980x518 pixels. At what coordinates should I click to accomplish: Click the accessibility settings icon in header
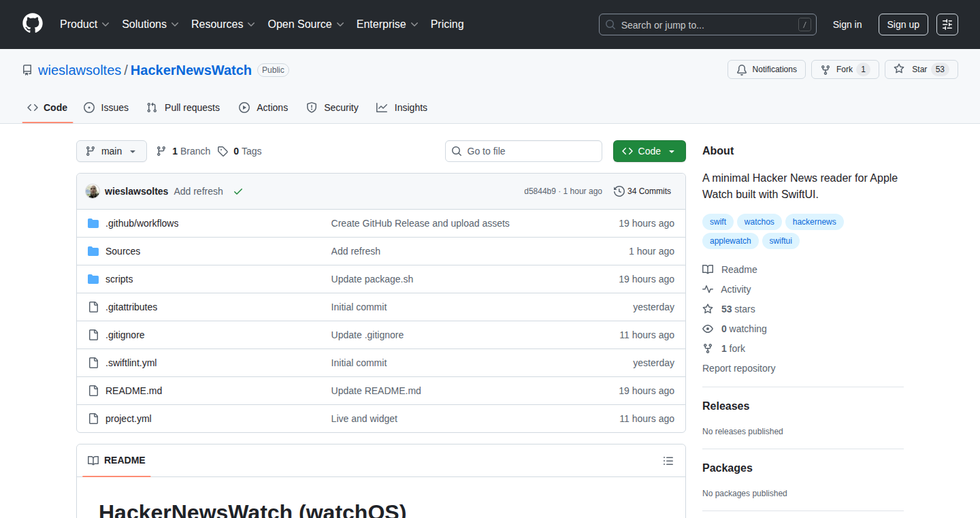pyautogui.click(x=947, y=25)
